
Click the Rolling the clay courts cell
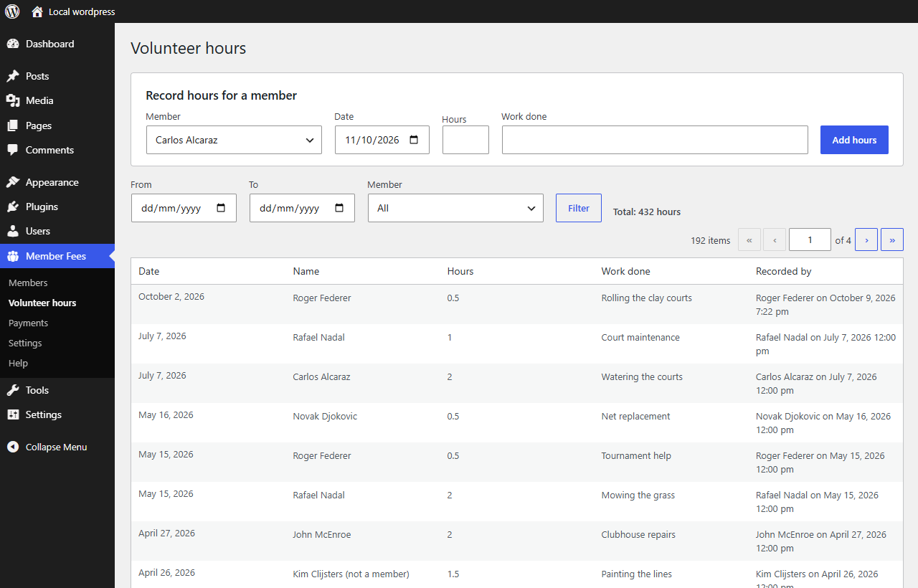tap(647, 298)
